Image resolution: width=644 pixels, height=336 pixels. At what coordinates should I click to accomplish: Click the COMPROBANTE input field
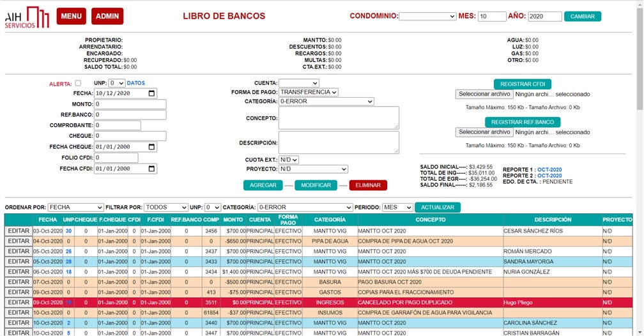pos(118,125)
